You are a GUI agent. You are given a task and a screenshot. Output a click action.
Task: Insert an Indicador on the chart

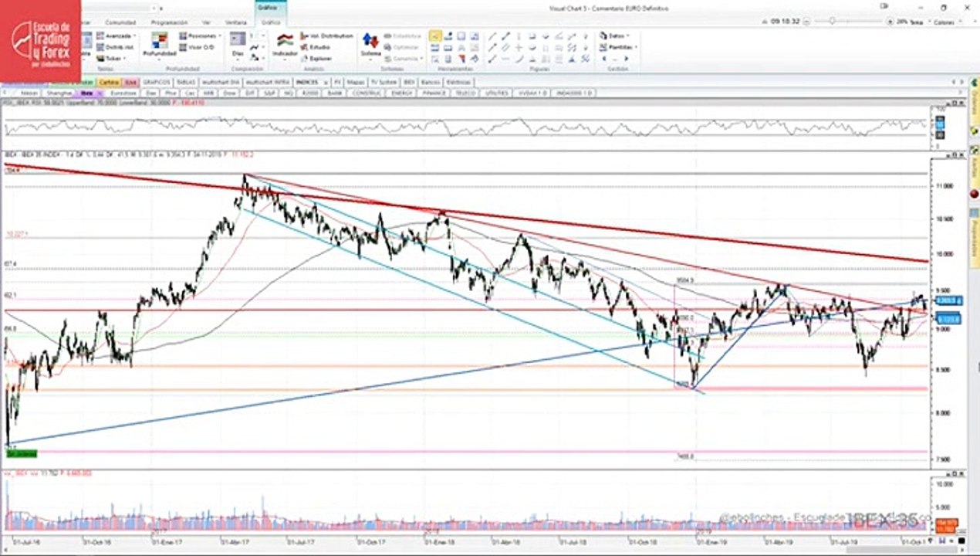[x=285, y=46]
